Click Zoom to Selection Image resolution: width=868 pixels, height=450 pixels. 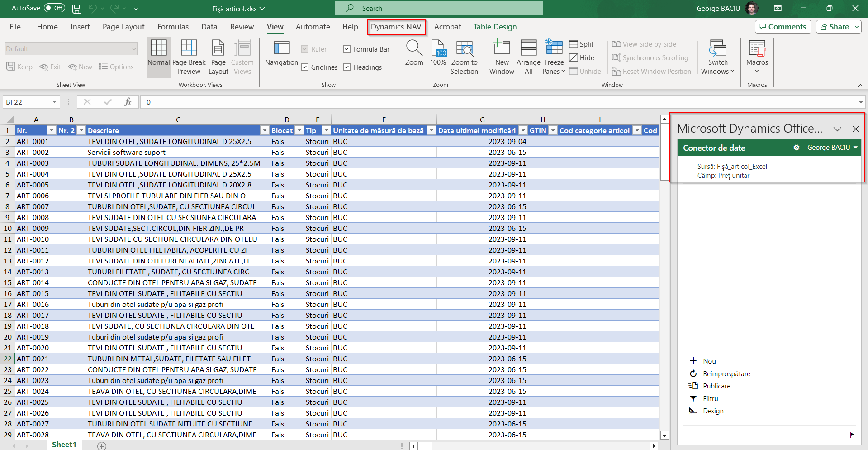pos(464,57)
